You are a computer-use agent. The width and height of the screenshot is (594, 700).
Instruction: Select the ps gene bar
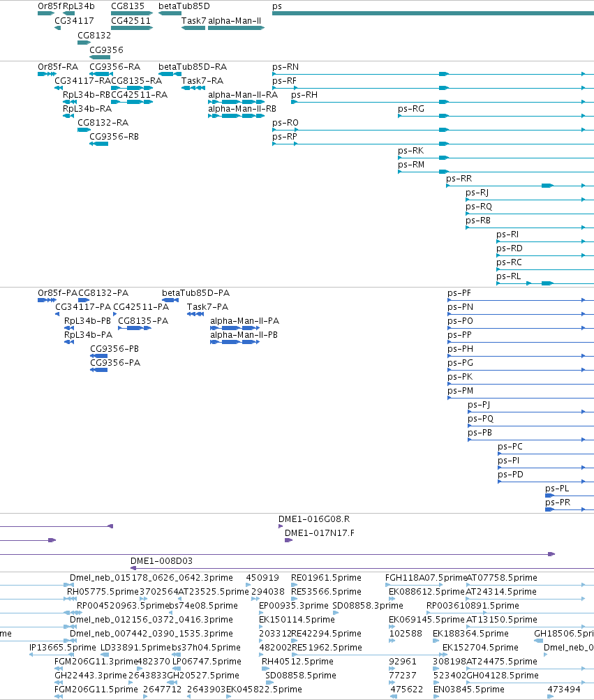pyautogui.click(x=433, y=13)
